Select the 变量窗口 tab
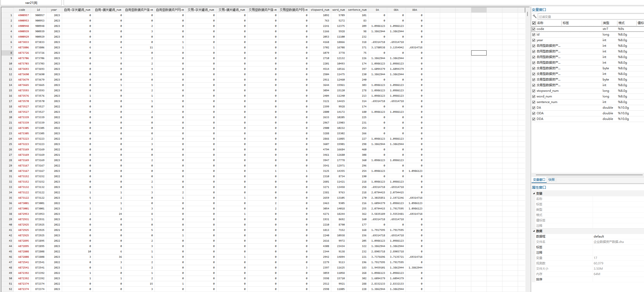The width and height of the screenshot is (644, 292). click(539, 180)
